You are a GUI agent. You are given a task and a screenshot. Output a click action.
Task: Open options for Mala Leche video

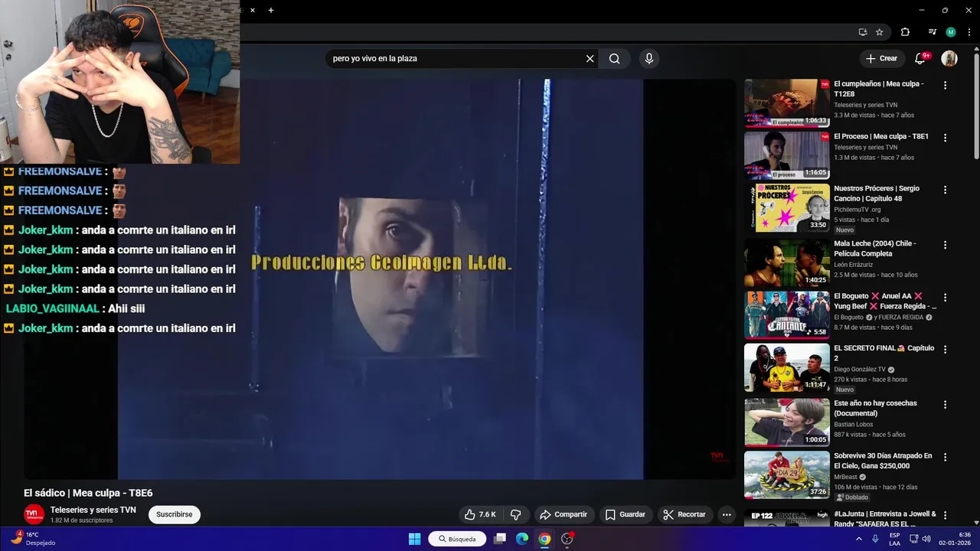click(945, 245)
